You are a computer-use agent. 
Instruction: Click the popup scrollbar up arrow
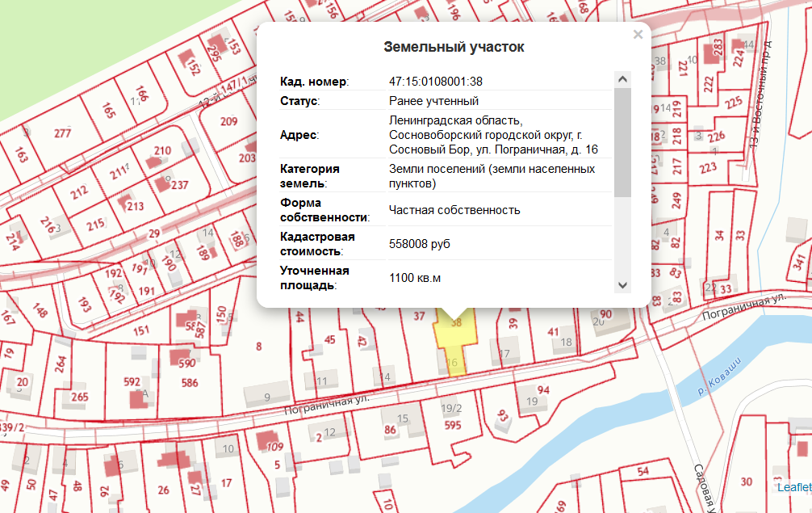622,79
